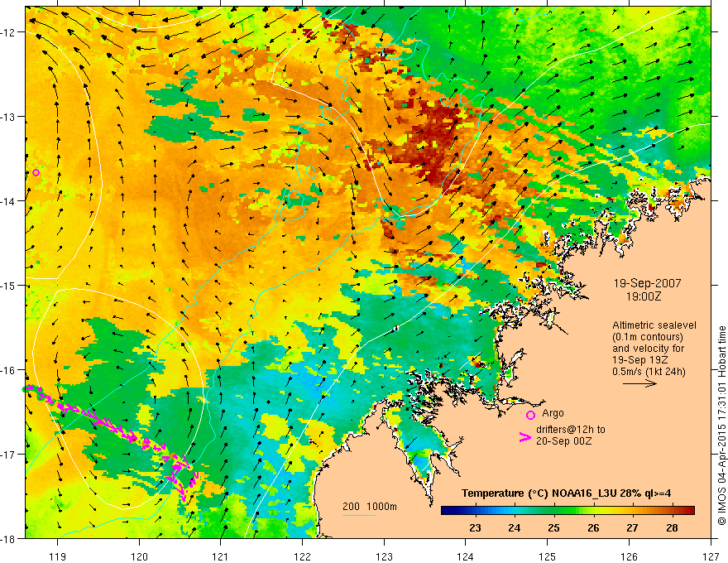Click the magenta drifter arrow legend symbol
Screen dimensions: 728x563
tap(525, 437)
